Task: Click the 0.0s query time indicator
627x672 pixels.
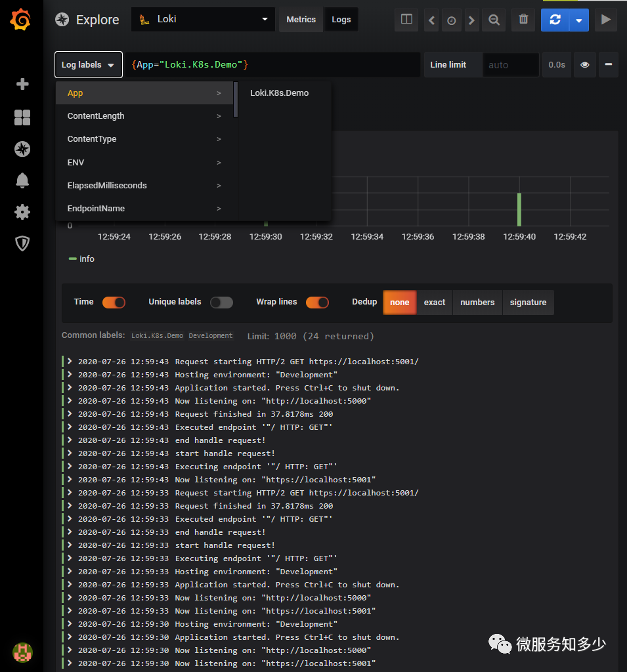Action: point(557,65)
